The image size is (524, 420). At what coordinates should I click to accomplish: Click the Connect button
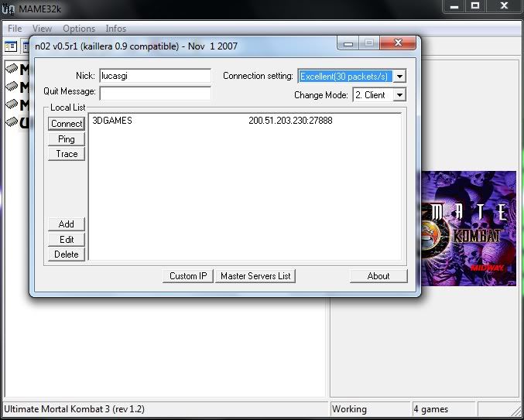[x=67, y=124]
